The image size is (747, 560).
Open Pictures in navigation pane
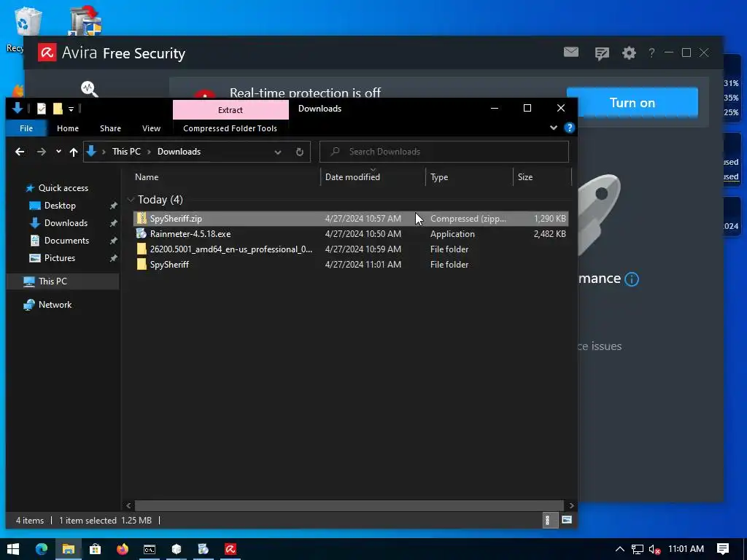[x=60, y=258]
